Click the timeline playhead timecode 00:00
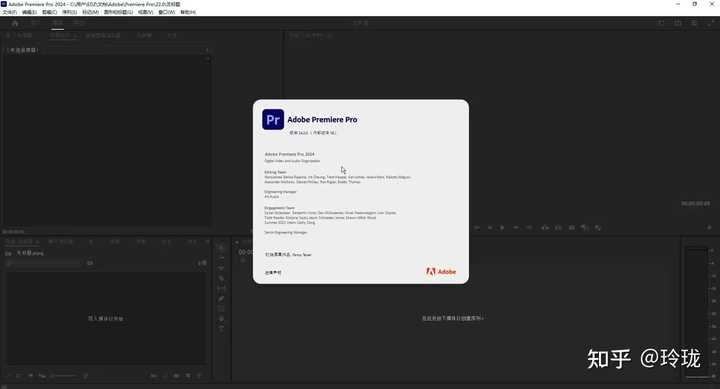Screen dimensions: 720x389 245,252
